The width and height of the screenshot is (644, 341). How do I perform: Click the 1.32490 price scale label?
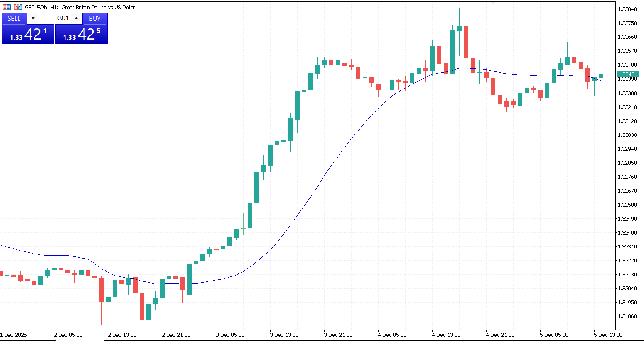(627, 218)
